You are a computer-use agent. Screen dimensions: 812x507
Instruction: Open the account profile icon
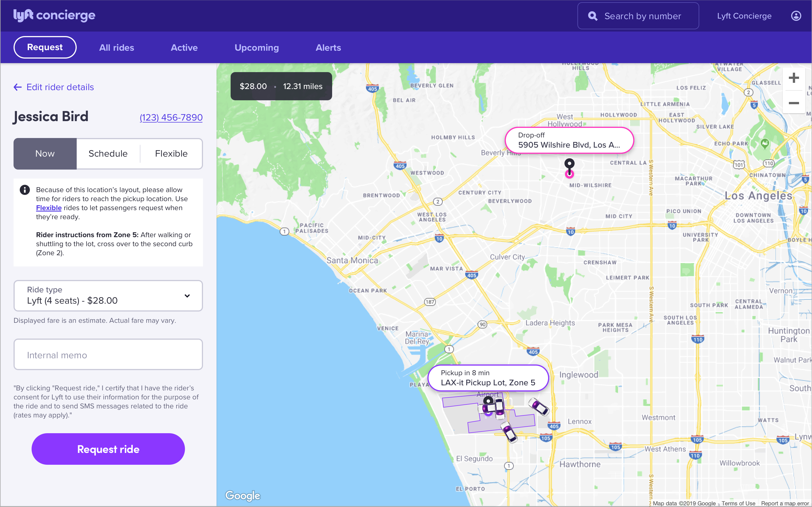point(796,15)
